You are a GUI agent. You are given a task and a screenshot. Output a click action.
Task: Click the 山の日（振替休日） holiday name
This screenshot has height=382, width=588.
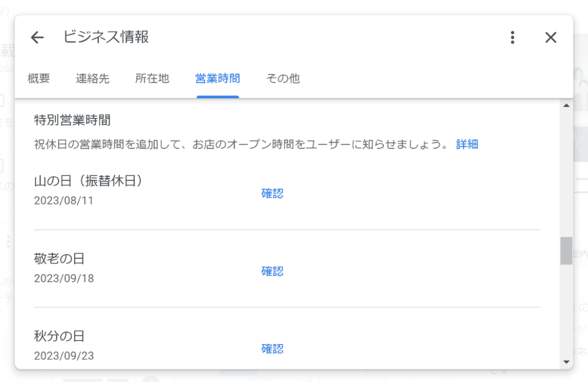coord(88,181)
